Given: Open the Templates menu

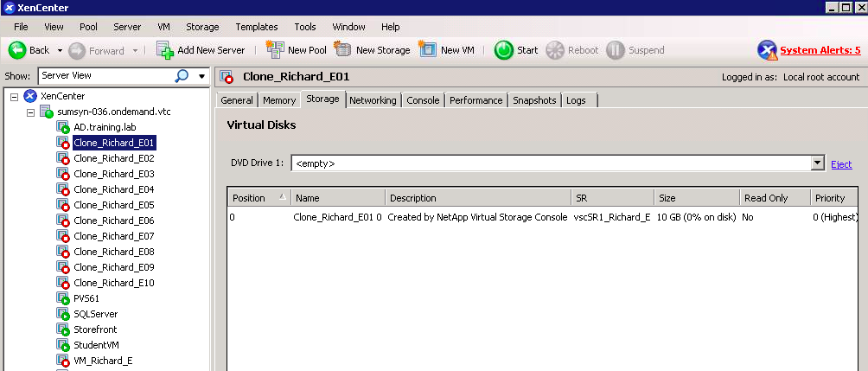Looking at the screenshot, I should 258,27.
